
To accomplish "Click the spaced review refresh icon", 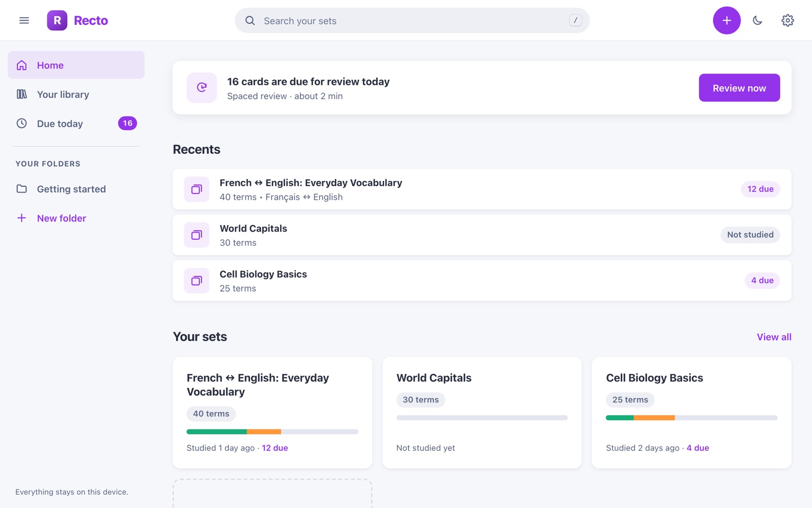I will [x=201, y=87].
